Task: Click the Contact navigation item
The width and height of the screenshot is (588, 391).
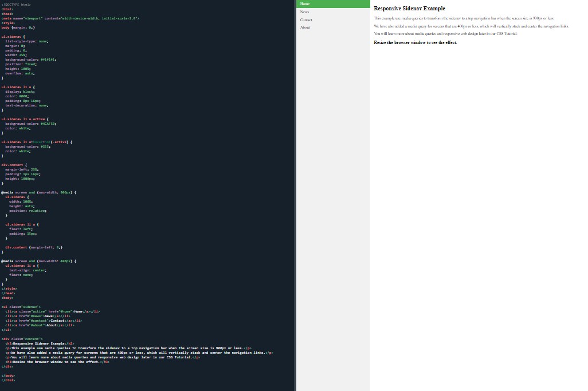Action: coord(306,19)
